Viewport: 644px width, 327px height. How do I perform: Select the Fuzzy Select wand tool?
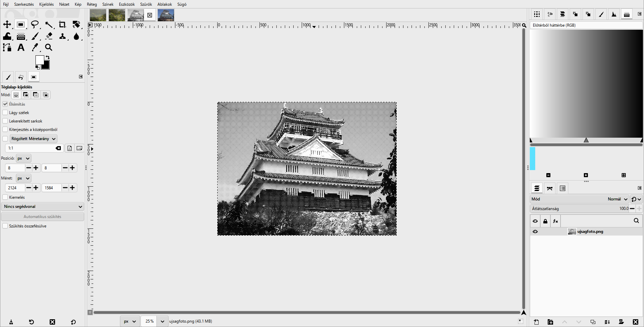tap(49, 24)
